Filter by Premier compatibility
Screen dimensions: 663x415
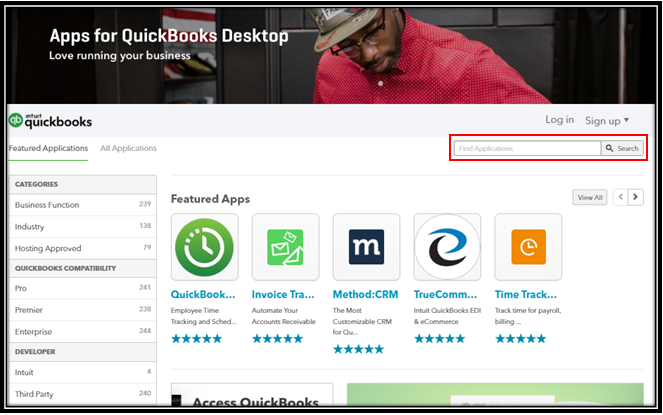tap(82, 310)
